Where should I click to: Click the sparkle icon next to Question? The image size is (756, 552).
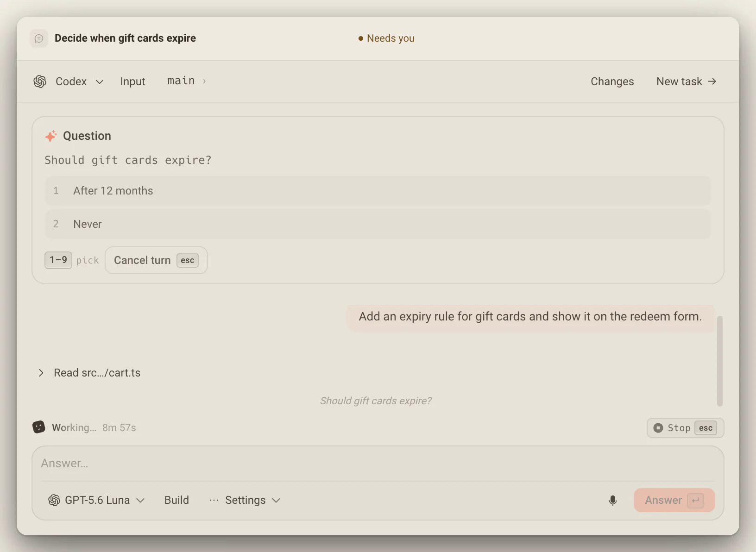51,136
